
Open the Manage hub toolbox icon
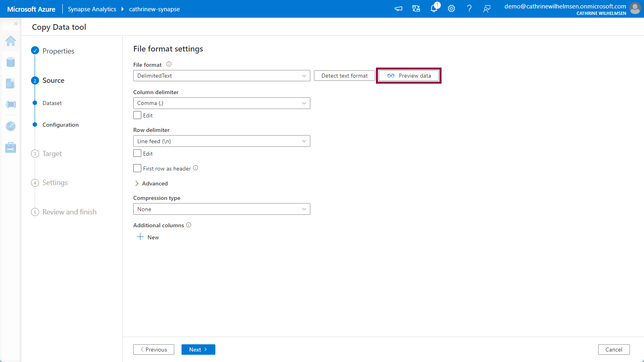pyautogui.click(x=11, y=148)
